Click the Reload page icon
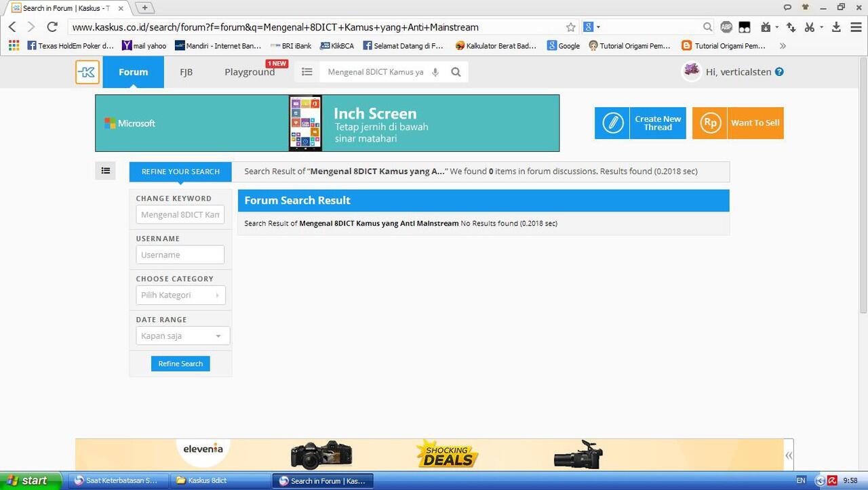Viewport: 868px width, 490px height. [x=52, y=27]
